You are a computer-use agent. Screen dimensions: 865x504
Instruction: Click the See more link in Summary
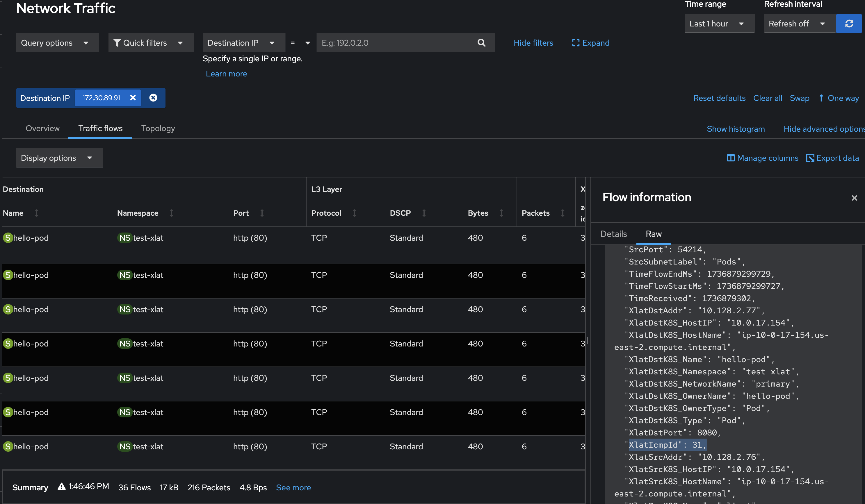pyautogui.click(x=293, y=487)
